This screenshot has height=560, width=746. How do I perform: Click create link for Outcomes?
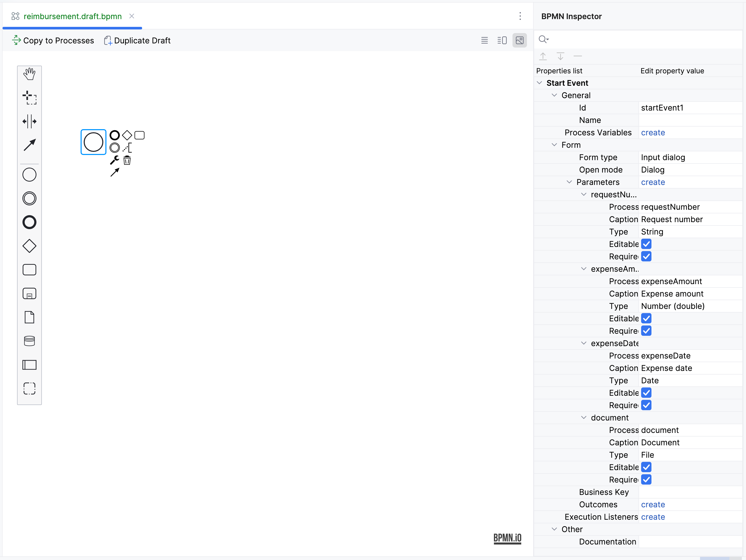(x=652, y=504)
